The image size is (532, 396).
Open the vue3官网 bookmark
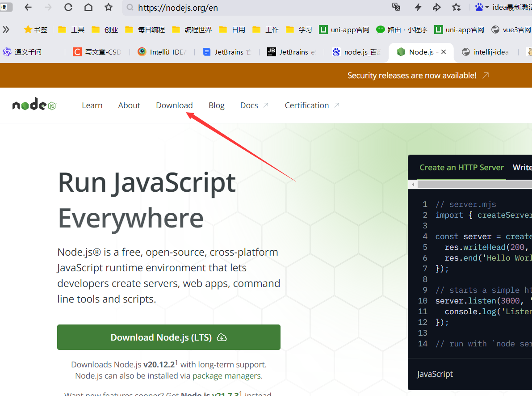[511, 29]
